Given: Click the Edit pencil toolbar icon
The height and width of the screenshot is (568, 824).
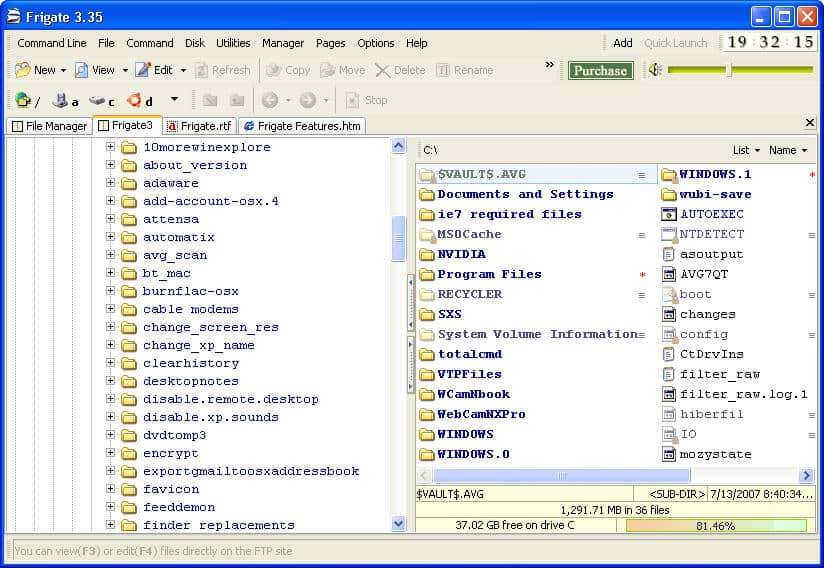Looking at the screenshot, I should 143,70.
